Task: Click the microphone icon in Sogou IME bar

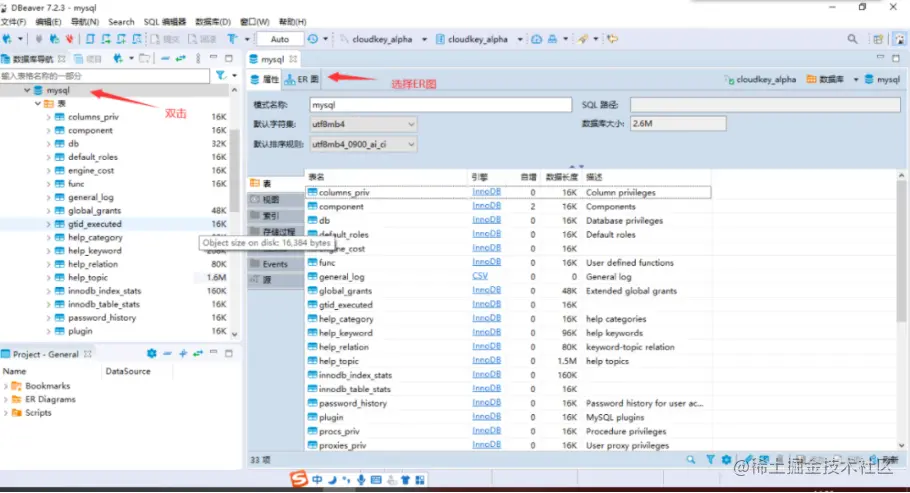Action: click(x=361, y=480)
